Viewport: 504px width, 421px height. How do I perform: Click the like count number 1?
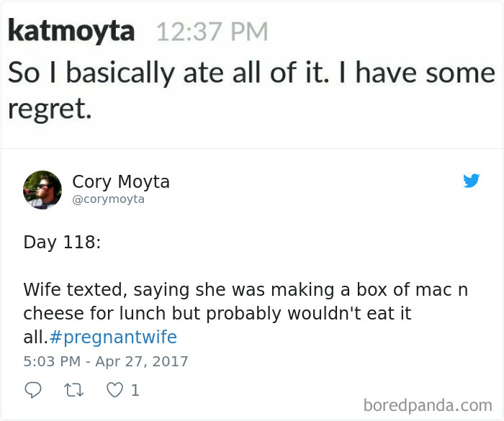pyautogui.click(x=135, y=390)
